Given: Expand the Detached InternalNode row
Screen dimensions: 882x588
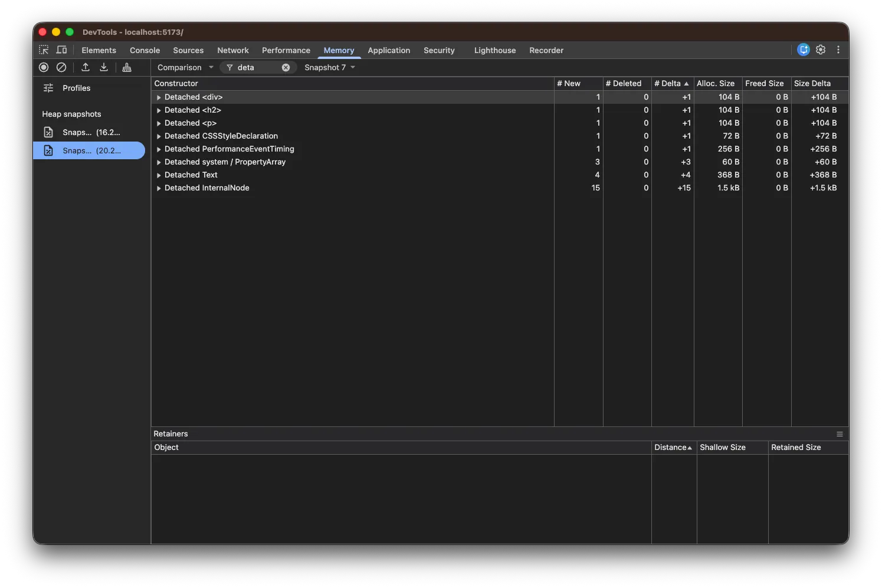Looking at the screenshot, I should [x=159, y=188].
